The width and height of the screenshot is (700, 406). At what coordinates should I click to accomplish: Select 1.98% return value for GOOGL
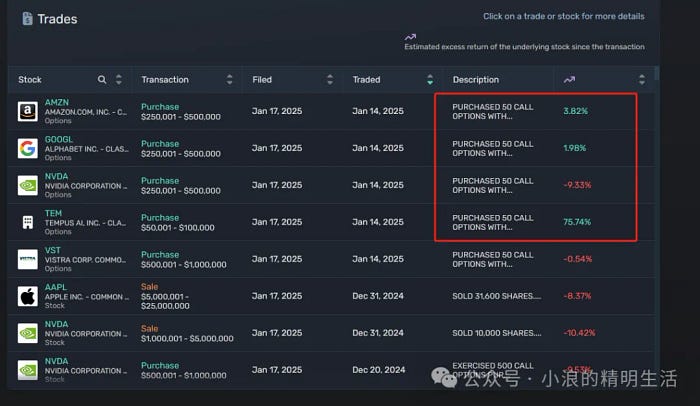[x=575, y=148]
